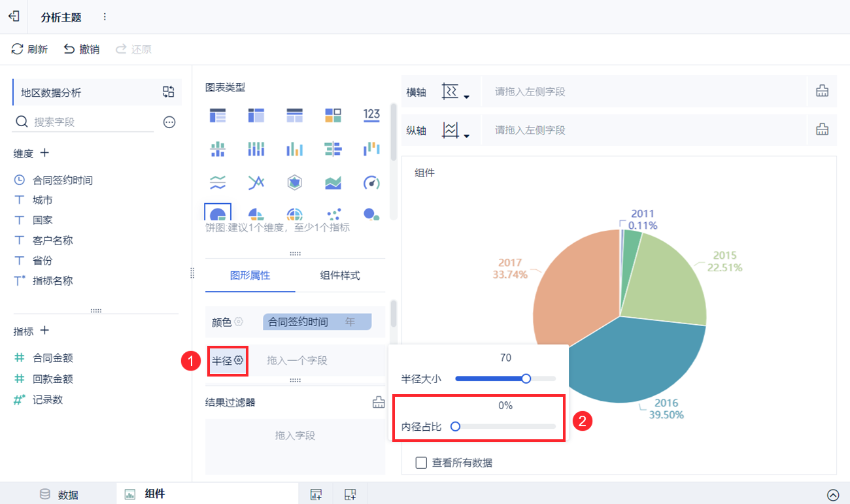
Task: Click the 搜索字段 search input
Action: (84, 122)
